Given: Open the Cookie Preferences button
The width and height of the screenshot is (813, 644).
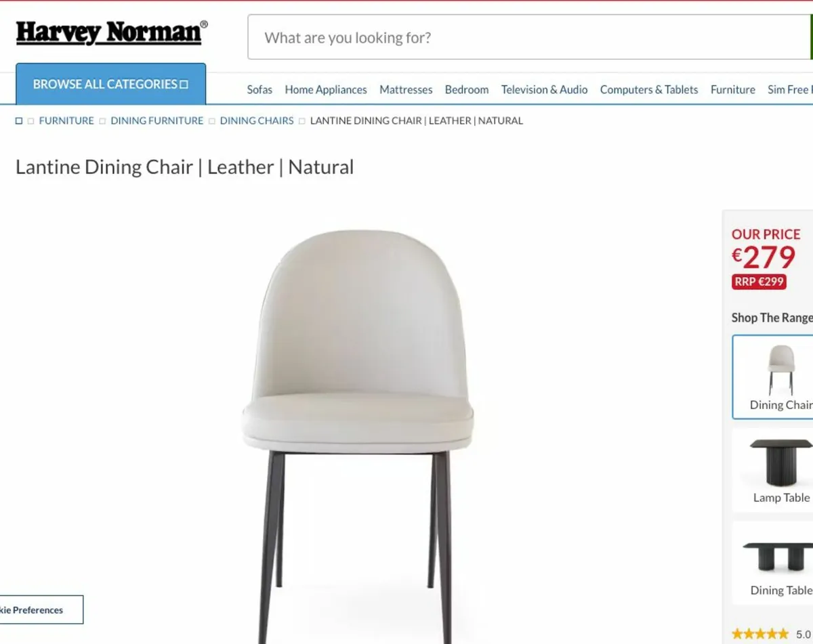Looking at the screenshot, I should pyautogui.click(x=41, y=609).
